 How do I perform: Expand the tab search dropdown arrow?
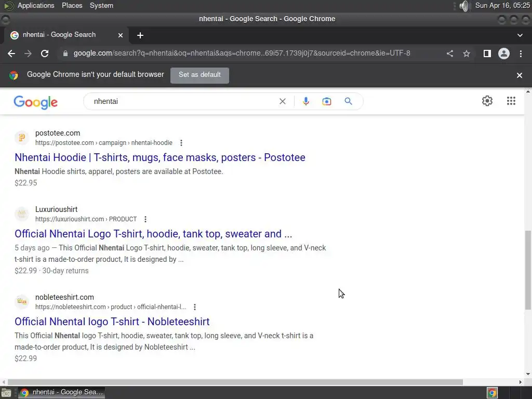click(520, 35)
